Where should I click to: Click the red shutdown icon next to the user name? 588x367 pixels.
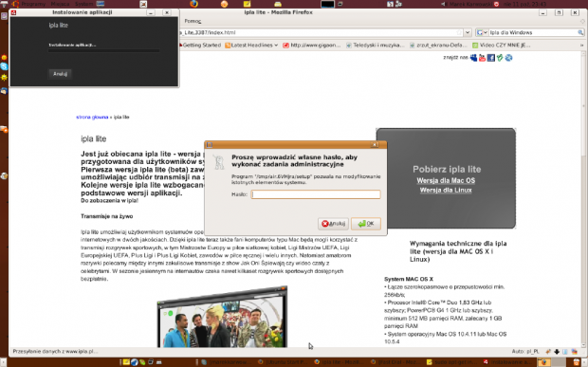(497, 4)
